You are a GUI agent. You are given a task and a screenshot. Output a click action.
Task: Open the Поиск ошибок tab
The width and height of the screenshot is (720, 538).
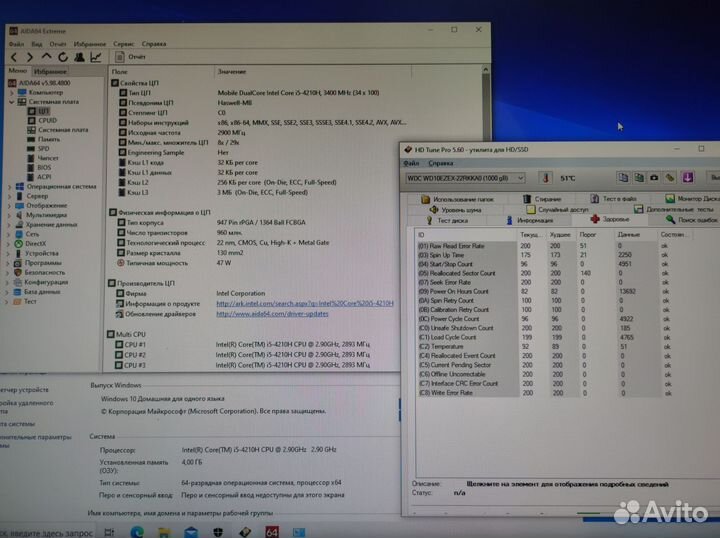[692, 220]
